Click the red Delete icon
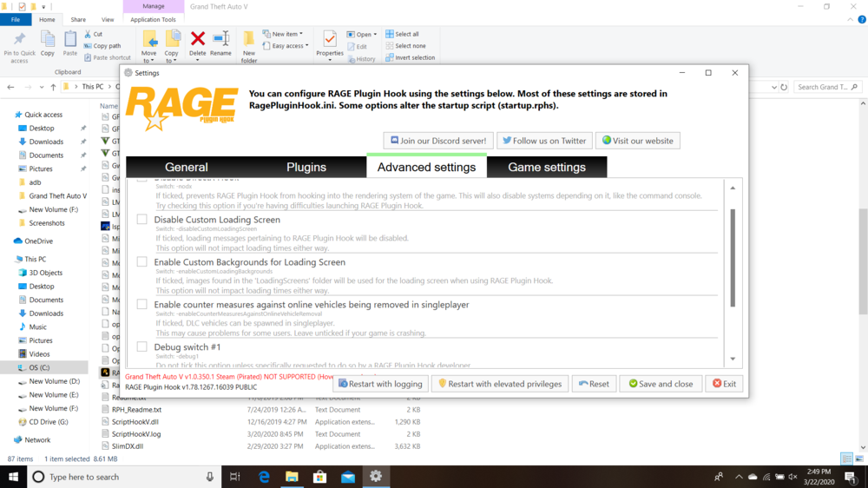Screen dimensions: 868x488 point(198,39)
